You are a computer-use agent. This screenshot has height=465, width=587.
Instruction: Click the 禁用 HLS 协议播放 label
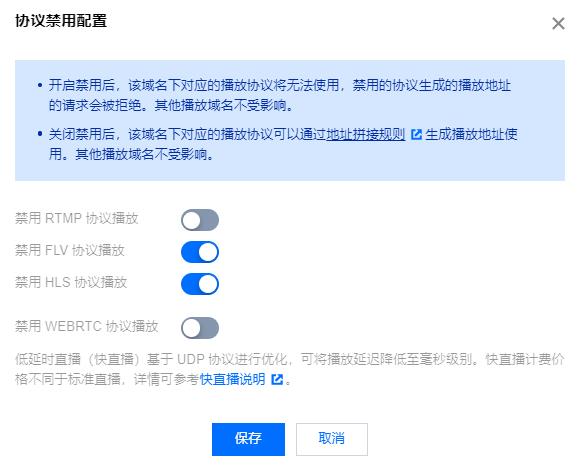pyautogui.click(x=71, y=282)
